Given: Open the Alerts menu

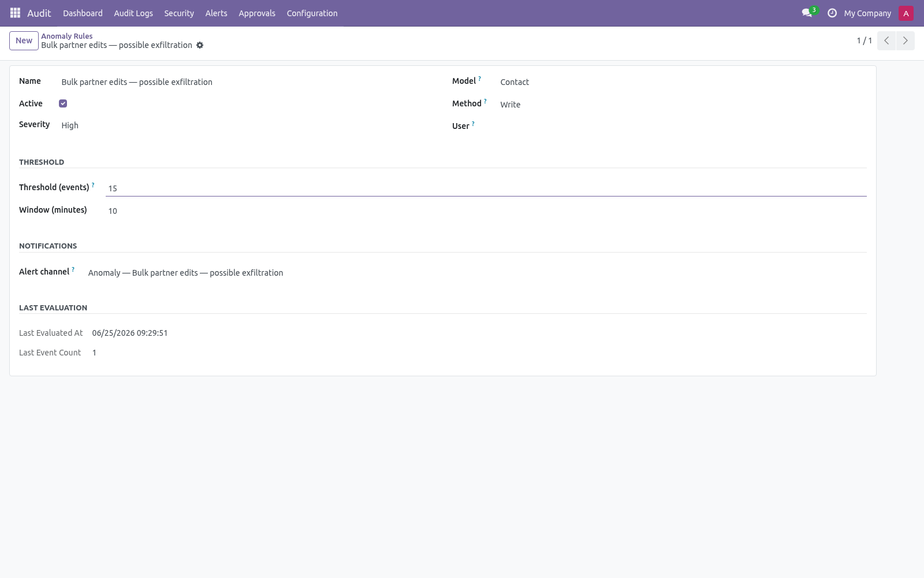Looking at the screenshot, I should [217, 13].
